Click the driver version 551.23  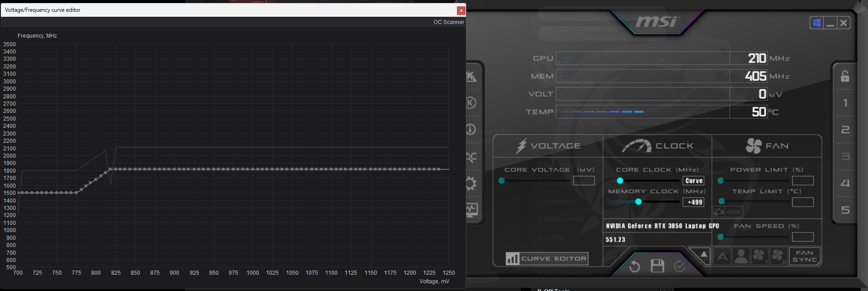click(x=615, y=239)
